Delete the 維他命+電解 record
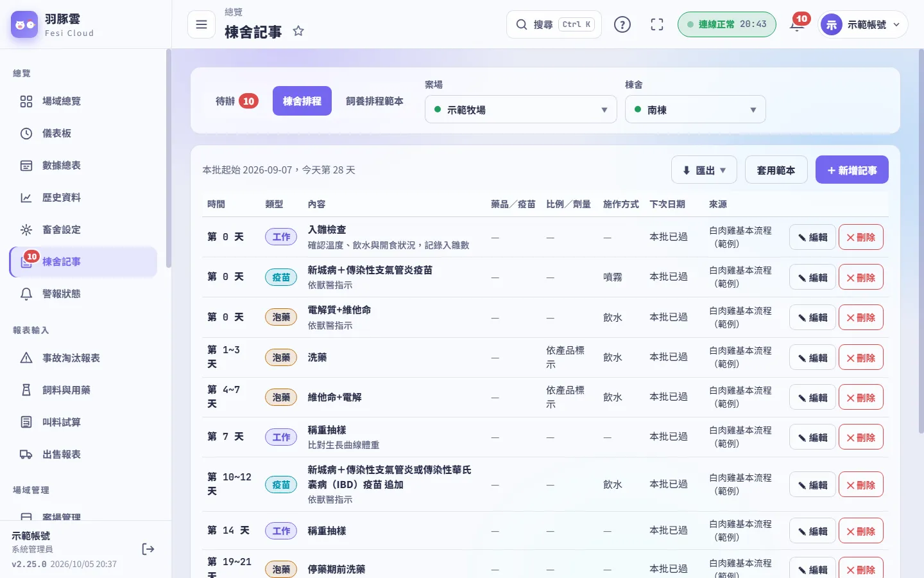 click(861, 398)
